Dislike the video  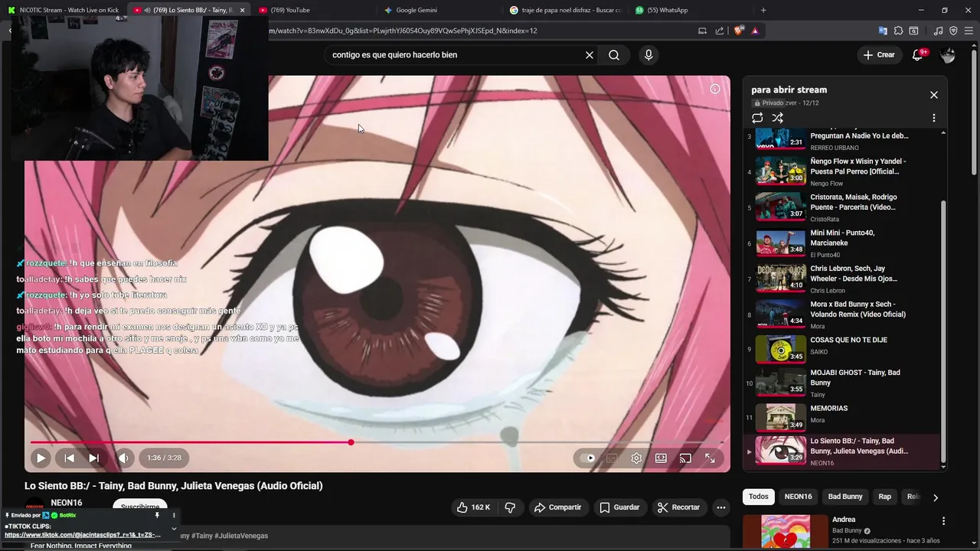(510, 507)
